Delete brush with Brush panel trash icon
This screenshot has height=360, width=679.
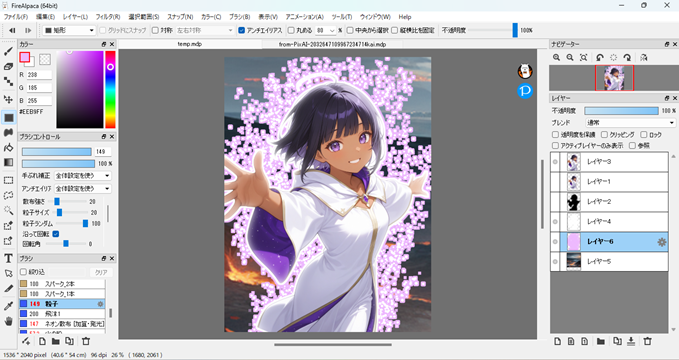86,341
